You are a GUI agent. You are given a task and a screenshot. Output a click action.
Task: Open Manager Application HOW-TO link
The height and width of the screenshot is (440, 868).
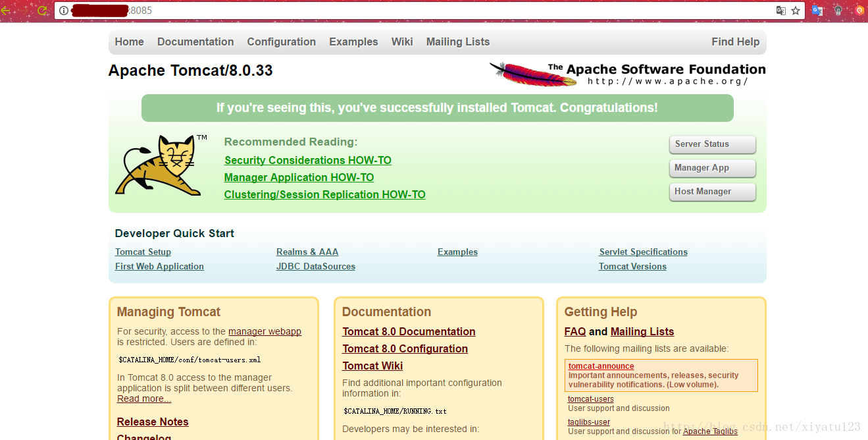click(299, 177)
